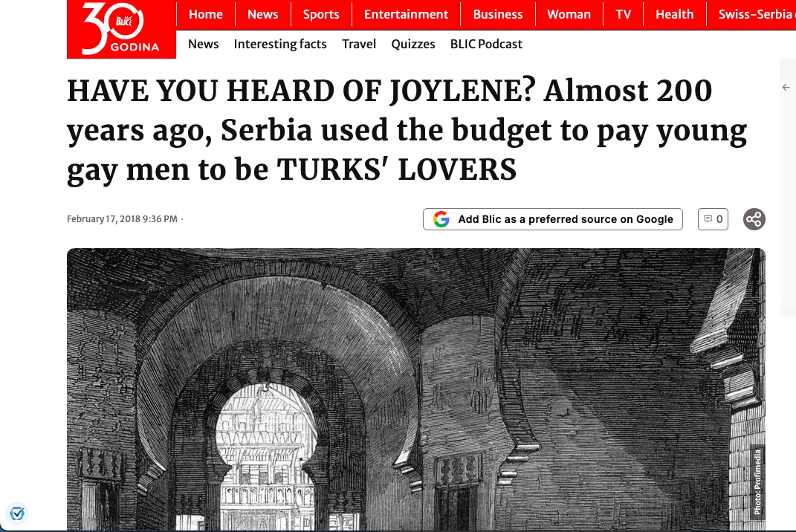
Task: Open the Swiss-Serbia section
Action: (757, 14)
